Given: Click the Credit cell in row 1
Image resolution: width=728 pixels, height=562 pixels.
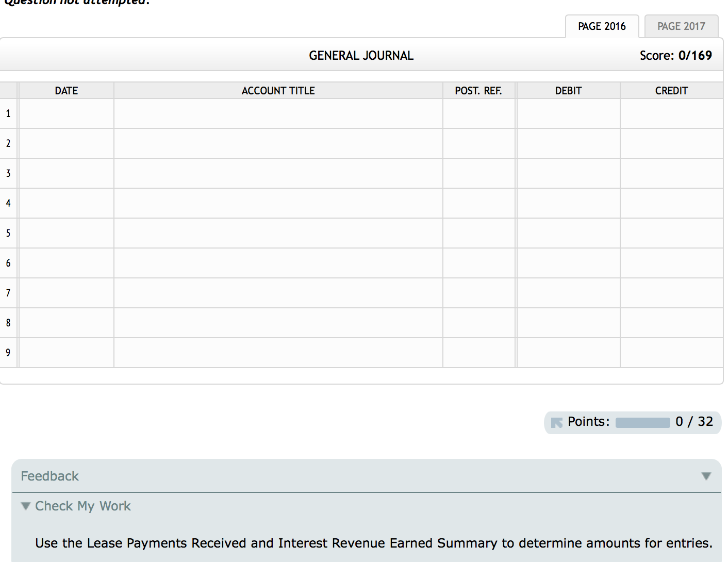Looking at the screenshot, I should [672, 113].
